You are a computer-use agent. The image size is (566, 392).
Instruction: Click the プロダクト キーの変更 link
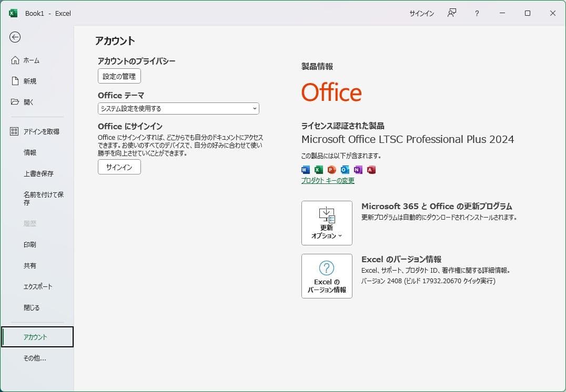(328, 180)
